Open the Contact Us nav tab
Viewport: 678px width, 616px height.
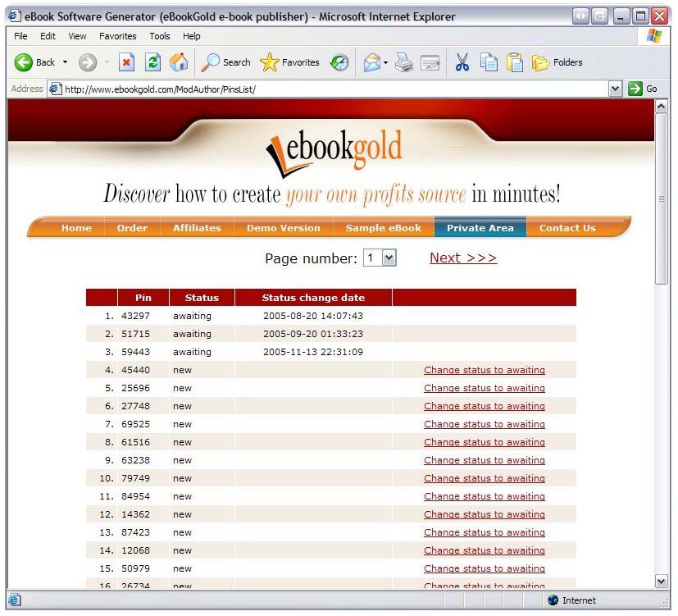click(x=567, y=228)
